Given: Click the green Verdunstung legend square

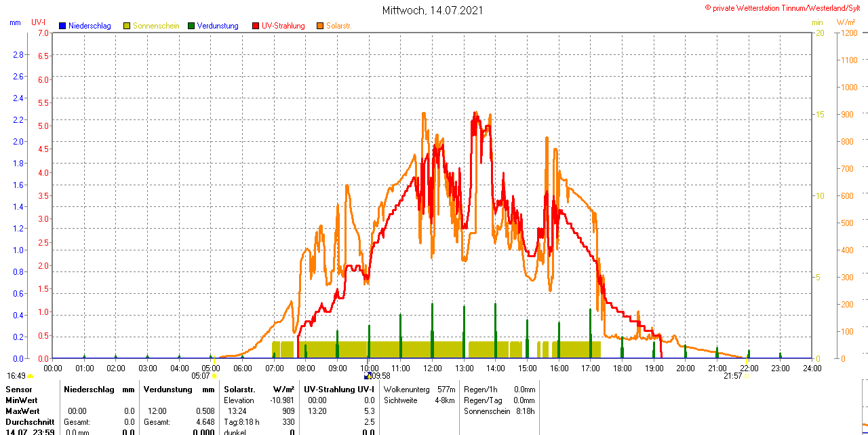Looking at the screenshot, I should [191, 26].
